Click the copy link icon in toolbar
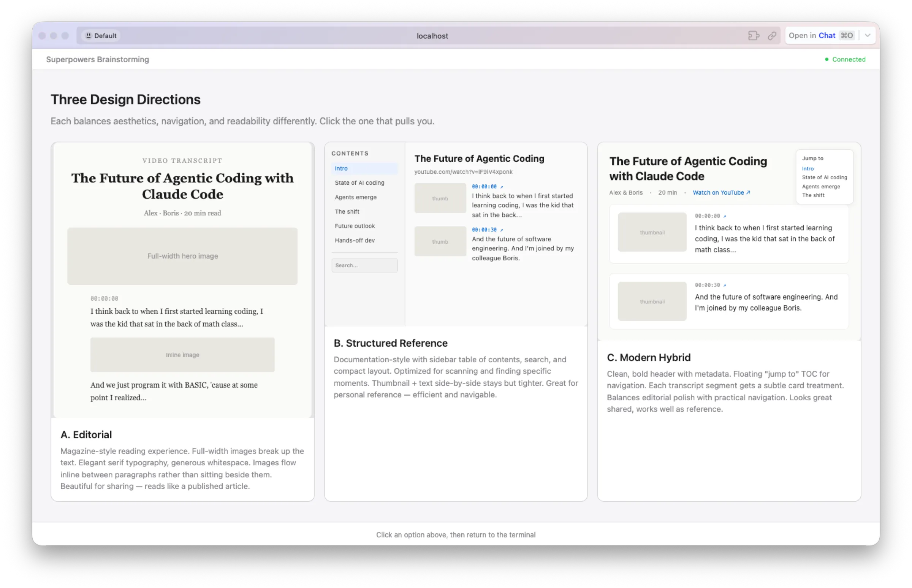The height and width of the screenshot is (588, 912). point(772,35)
